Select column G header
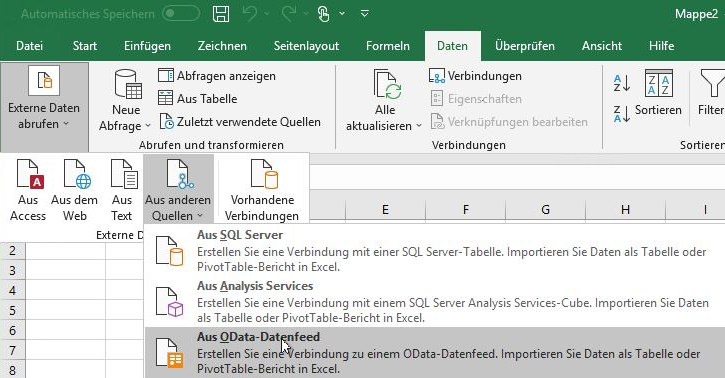Screen dimensions: 725x378 click(546, 210)
